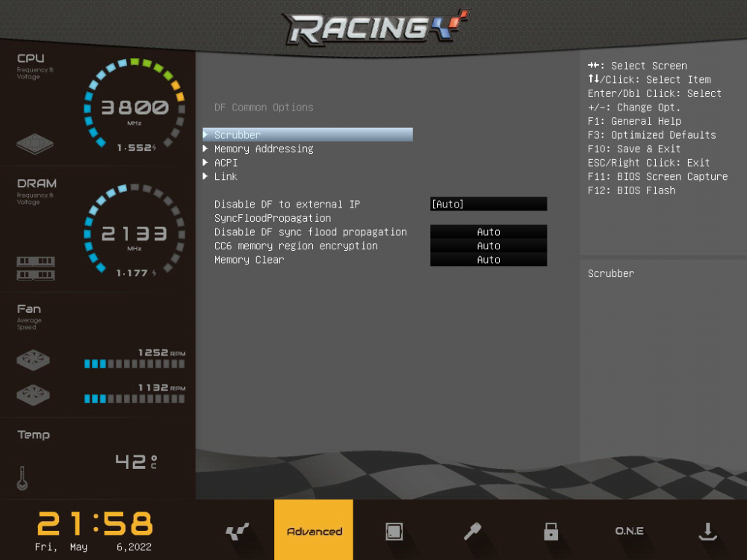Viewport: 747px width, 560px height.
Task: Open the Security tab padlock icon
Action: point(551,531)
